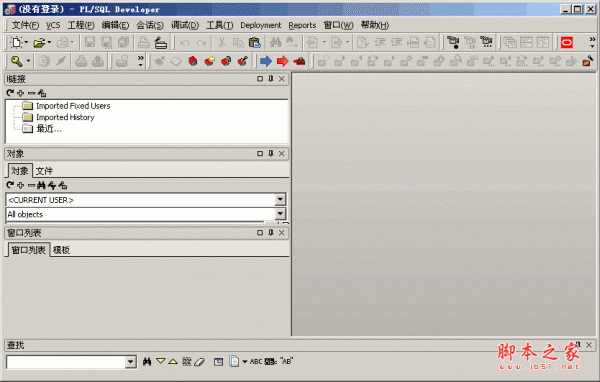This screenshot has height=382, width=600.
Task: Open the dropdown arrow next to the Open folder icon
Action: pyautogui.click(x=49, y=42)
